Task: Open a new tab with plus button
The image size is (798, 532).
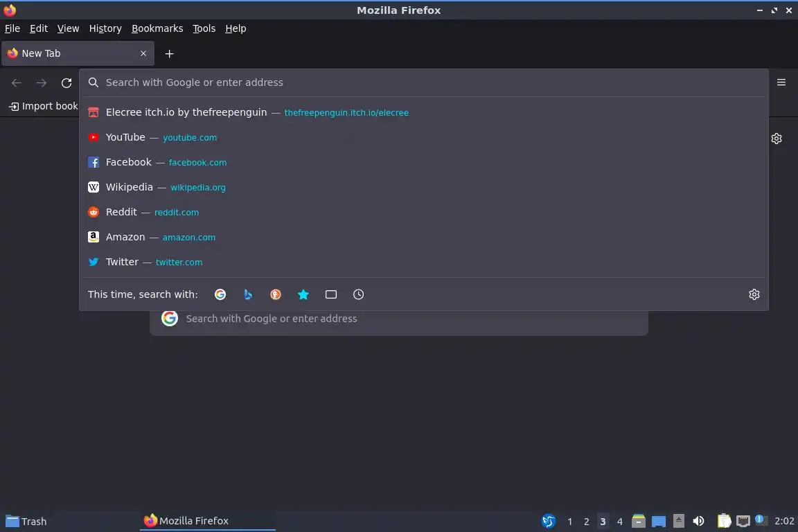Action: coord(170,53)
